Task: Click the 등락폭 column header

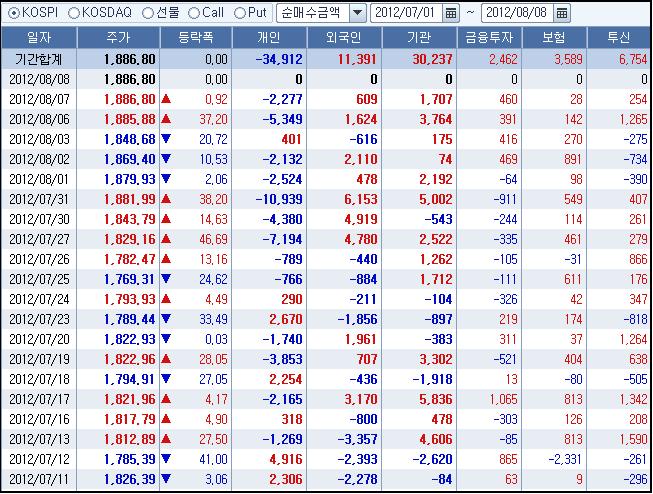Action: pyautogui.click(x=196, y=38)
